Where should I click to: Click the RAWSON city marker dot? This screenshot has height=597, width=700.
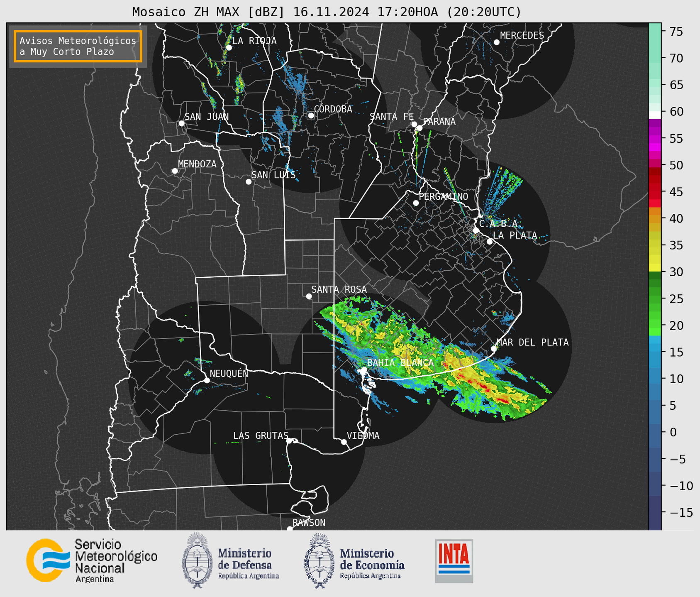click(x=290, y=529)
